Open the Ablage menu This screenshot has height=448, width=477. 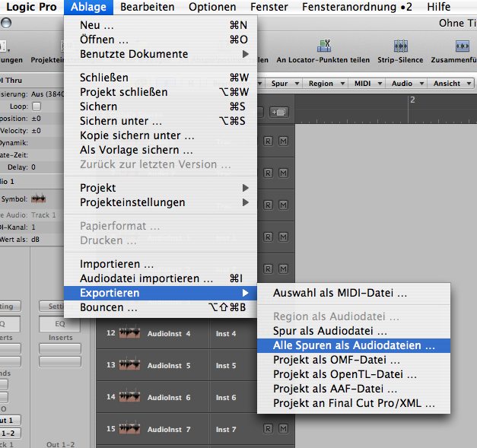(88, 7)
